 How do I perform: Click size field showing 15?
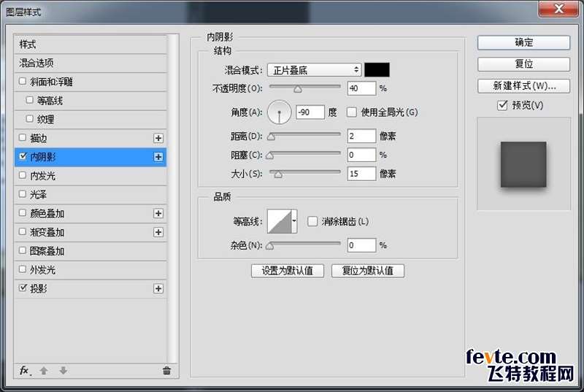(361, 174)
